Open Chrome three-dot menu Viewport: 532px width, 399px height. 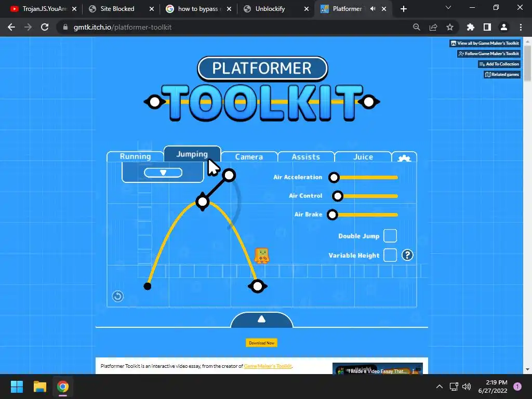click(521, 27)
